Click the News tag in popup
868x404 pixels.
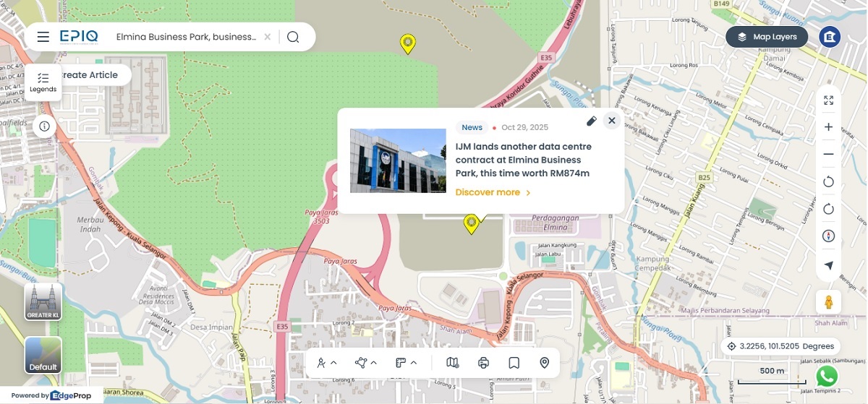pos(472,127)
